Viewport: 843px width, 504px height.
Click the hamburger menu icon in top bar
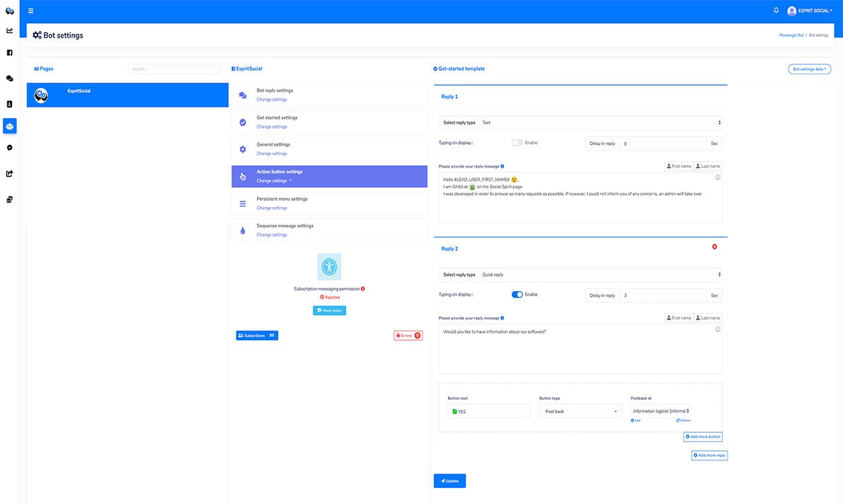click(31, 11)
